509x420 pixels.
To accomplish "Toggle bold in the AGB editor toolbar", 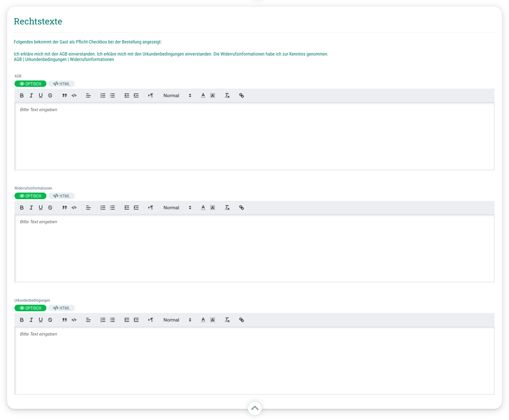I will click(22, 96).
